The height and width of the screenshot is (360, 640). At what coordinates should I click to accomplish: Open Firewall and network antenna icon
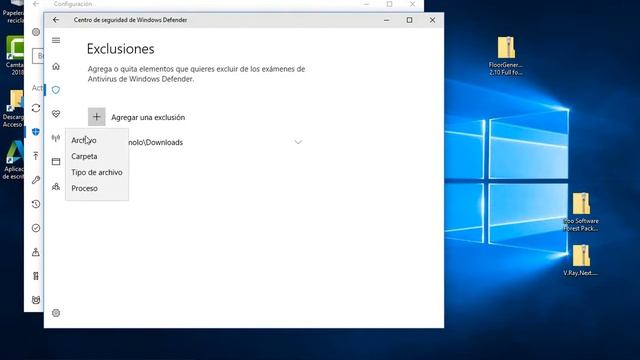(56, 138)
